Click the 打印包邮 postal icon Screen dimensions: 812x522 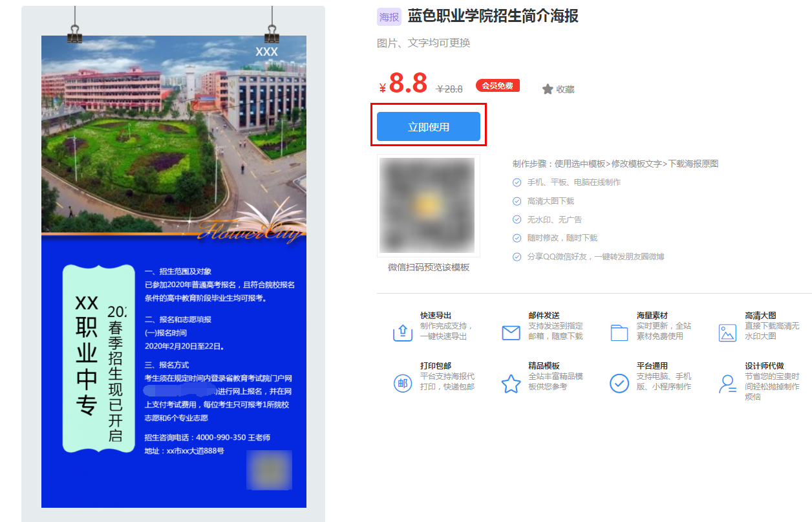click(403, 383)
